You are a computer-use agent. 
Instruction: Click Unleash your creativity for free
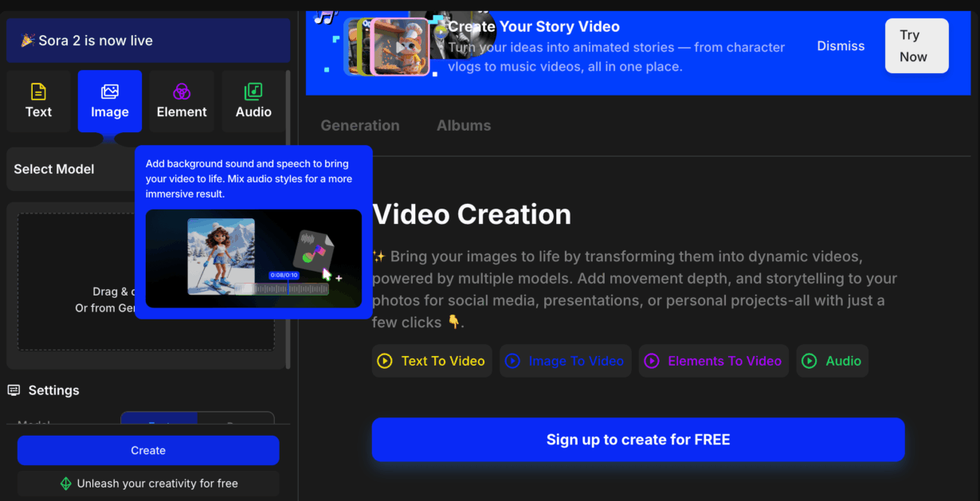(148, 483)
